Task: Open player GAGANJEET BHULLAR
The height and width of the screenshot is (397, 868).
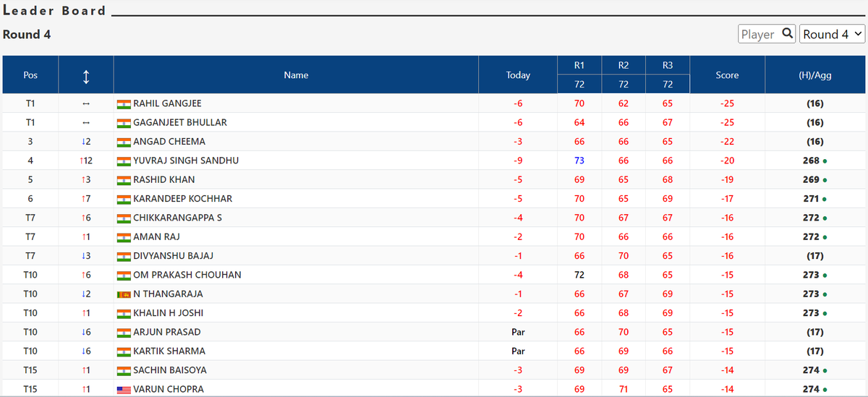Action: point(180,122)
